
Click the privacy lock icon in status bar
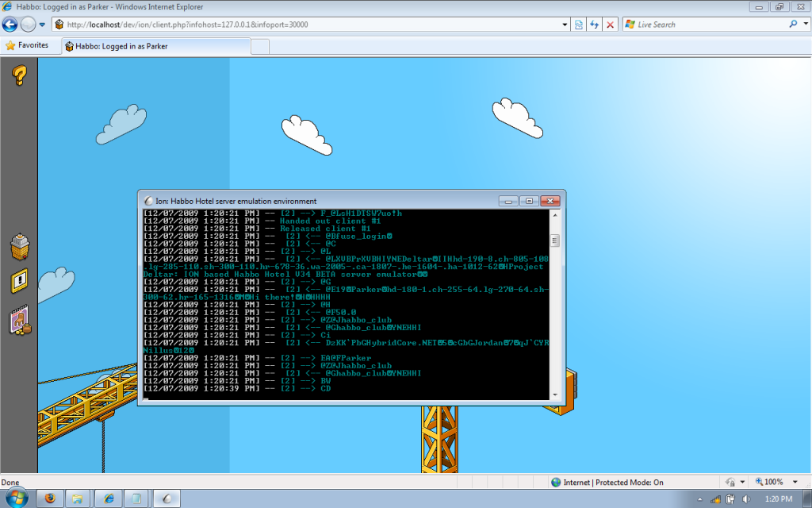click(730, 482)
